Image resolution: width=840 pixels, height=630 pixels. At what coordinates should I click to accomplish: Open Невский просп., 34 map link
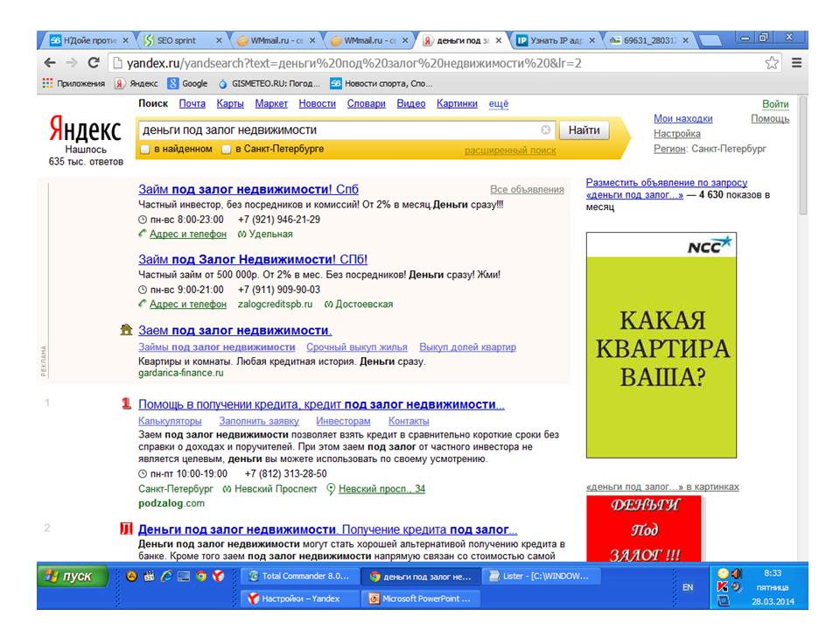(382, 488)
